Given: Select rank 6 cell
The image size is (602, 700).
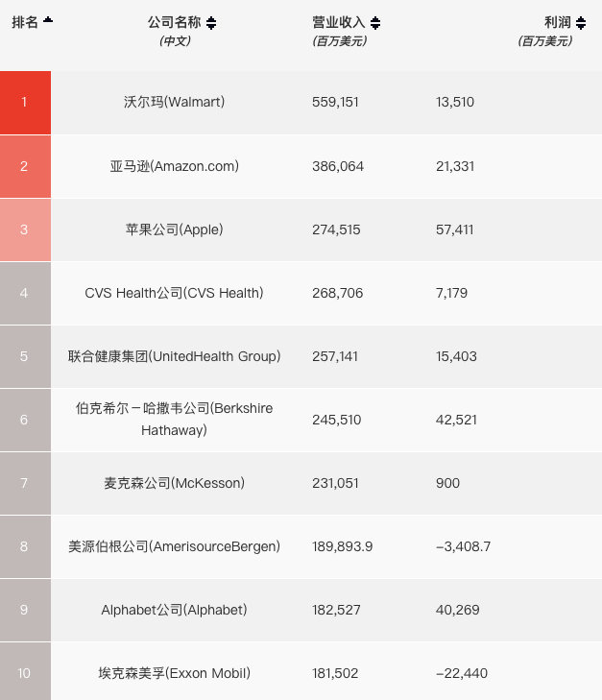Looking at the screenshot, I should (25, 420).
